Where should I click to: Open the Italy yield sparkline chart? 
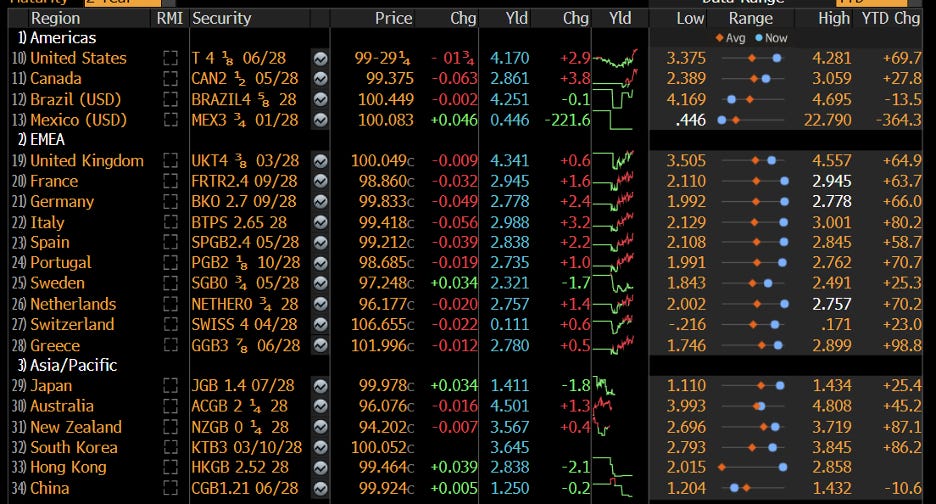click(614, 223)
